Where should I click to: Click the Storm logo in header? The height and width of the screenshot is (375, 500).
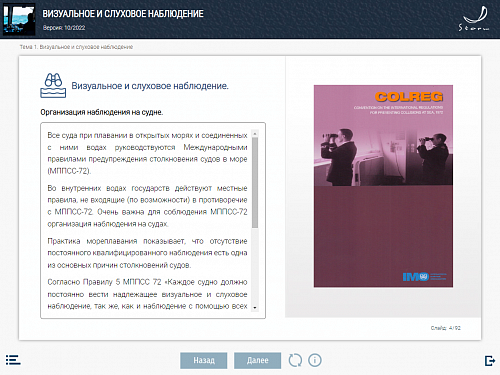[x=474, y=18]
